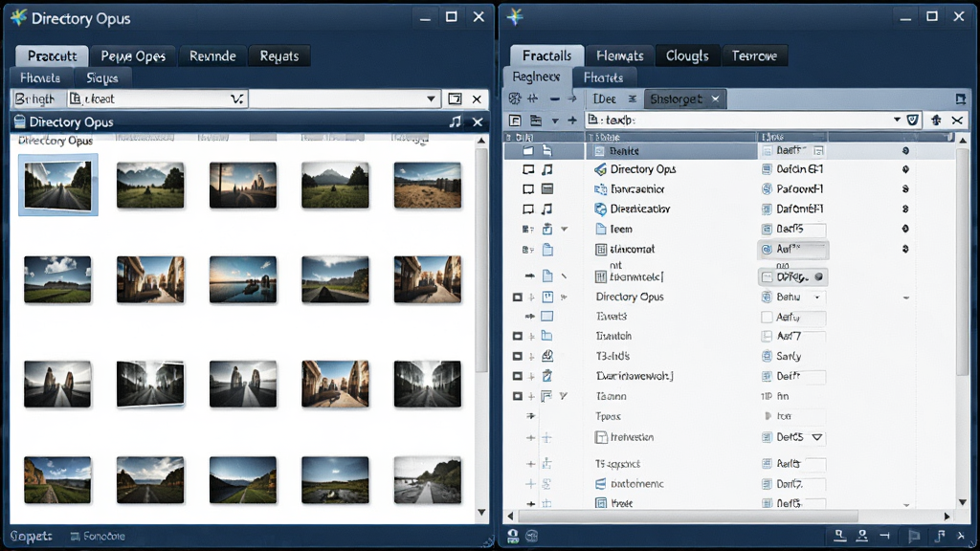Click the folder icon beside the path bar

(x=536, y=120)
